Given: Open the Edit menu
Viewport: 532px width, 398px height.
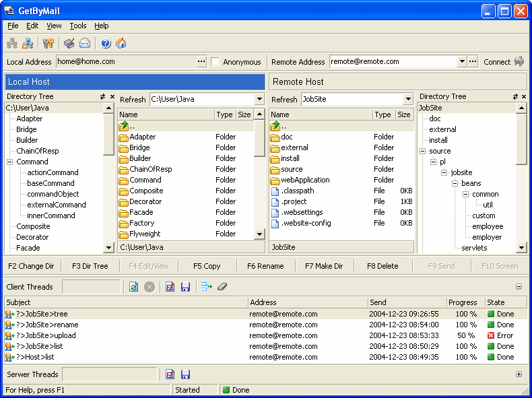Looking at the screenshot, I should [32, 26].
